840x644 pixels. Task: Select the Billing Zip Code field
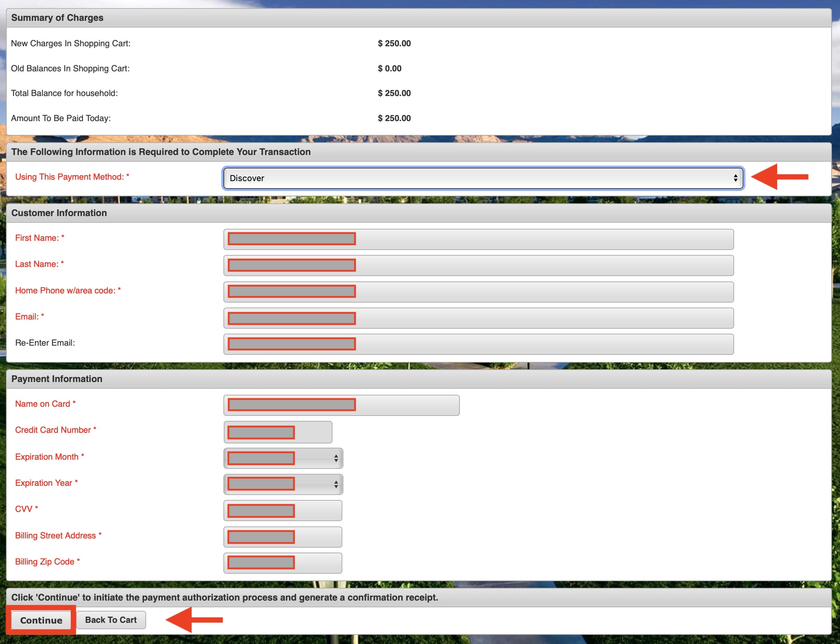coord(282,563)
